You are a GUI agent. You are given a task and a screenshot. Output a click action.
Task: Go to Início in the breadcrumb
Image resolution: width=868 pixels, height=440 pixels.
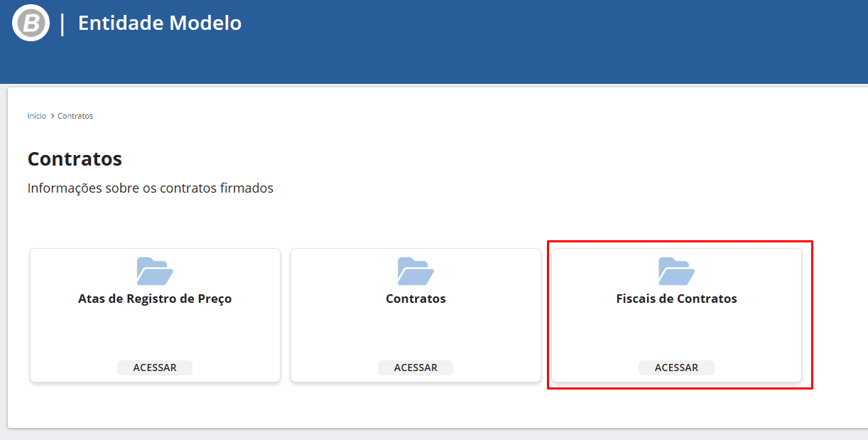pos(37,116)
